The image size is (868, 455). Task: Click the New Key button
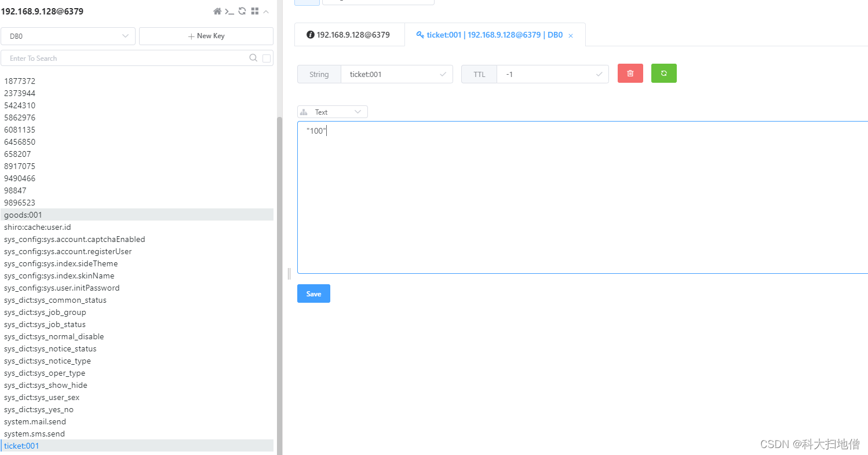tap(206, 36)
